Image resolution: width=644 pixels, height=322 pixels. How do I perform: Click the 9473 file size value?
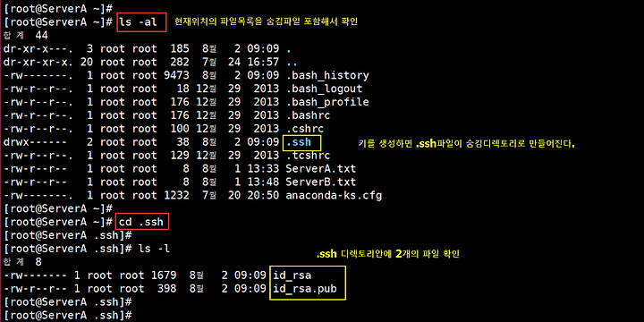pos(176,75)
